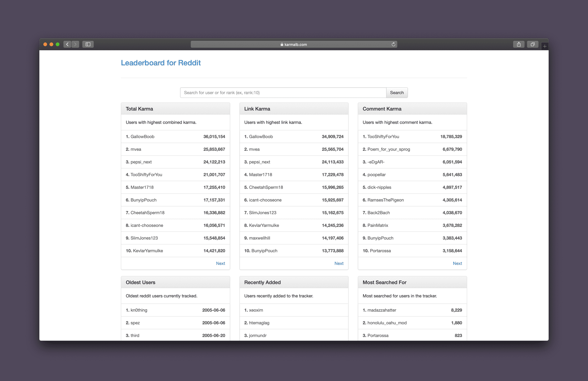Select honolulu_oahu_mod in Most Searched For
Image resolution: width=588 pixels, height=381 pixels.
click(387, 323)
